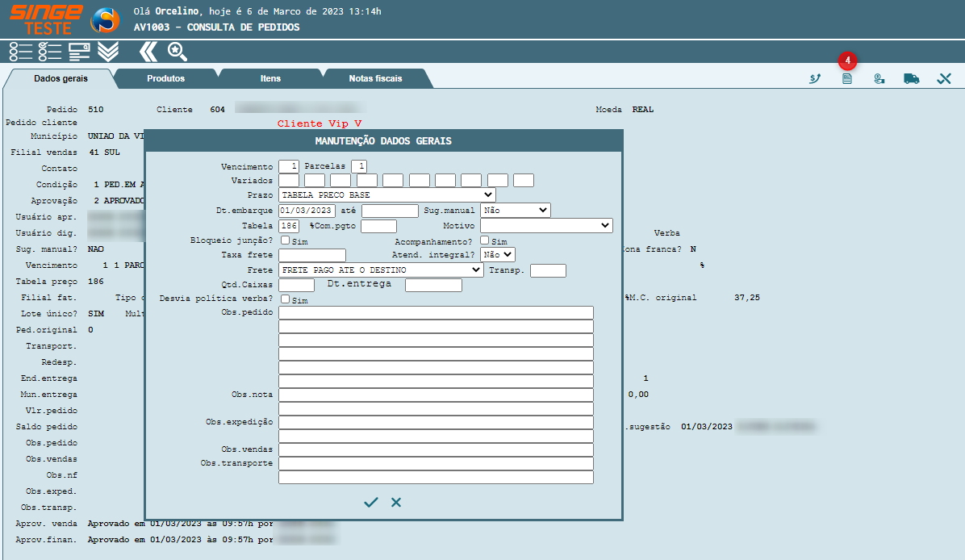Open the star magnifier search icon
Image resolution: width=965 pixels, height=560 pixels.
pyautogui.click(x=177, y=52)
